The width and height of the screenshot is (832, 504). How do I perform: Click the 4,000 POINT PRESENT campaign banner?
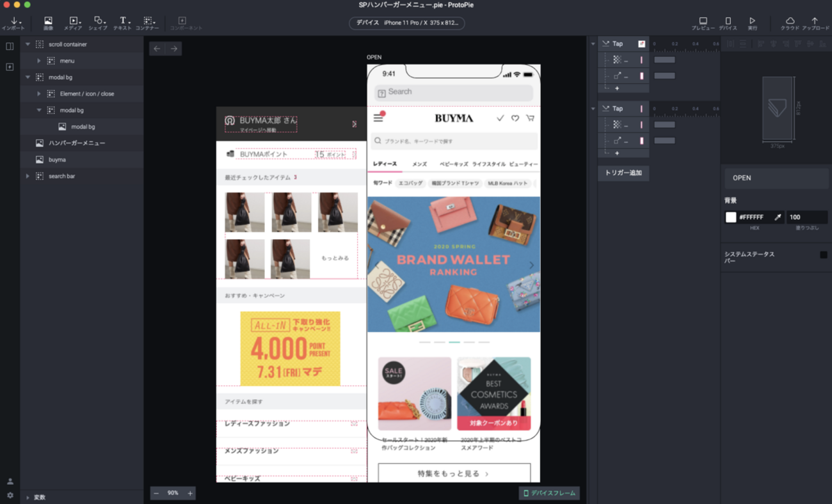[290, 349]
